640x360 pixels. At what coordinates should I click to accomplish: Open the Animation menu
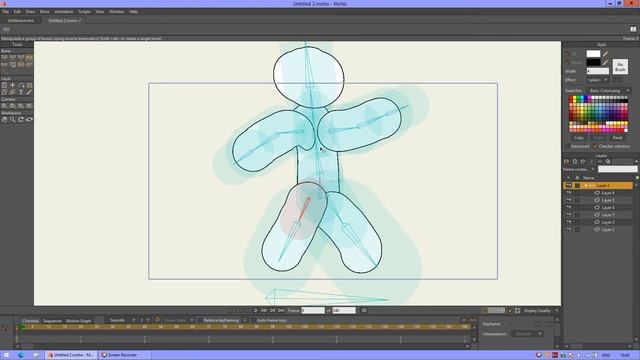click(64, 12)
